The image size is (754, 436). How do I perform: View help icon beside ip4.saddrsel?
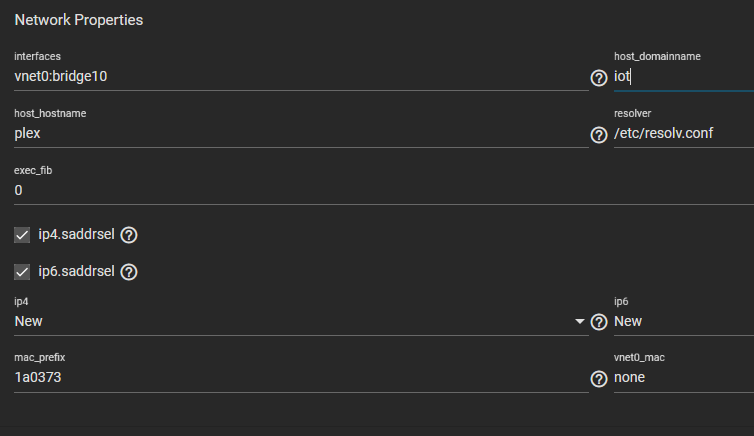[129, 235]
